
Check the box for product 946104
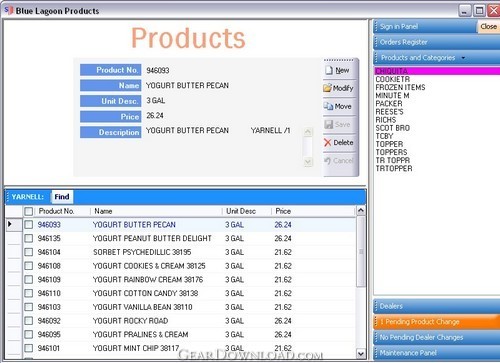(x=29, y=252)
